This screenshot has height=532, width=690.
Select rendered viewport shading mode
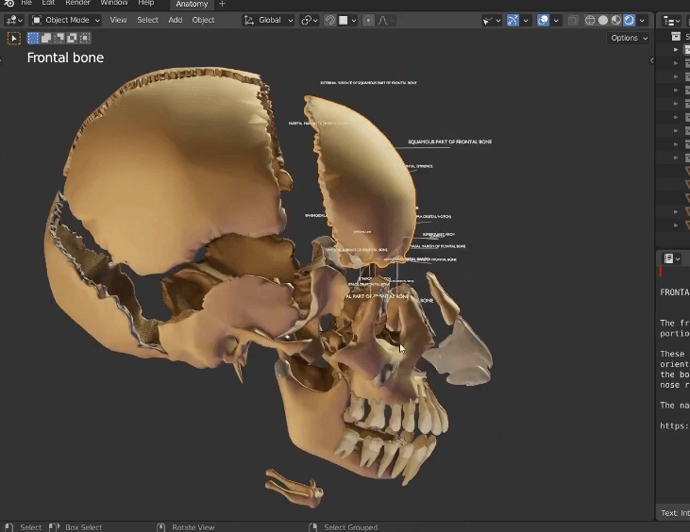pos(629,20)
